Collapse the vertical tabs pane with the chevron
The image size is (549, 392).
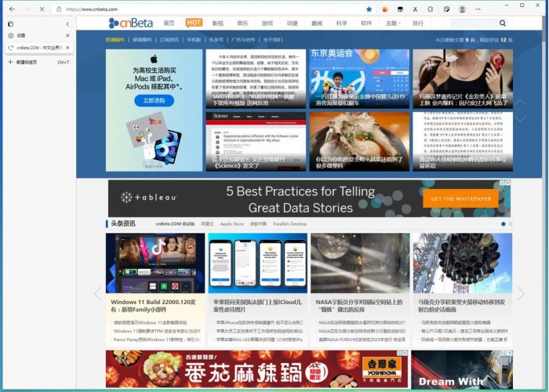tap(67, 24)
